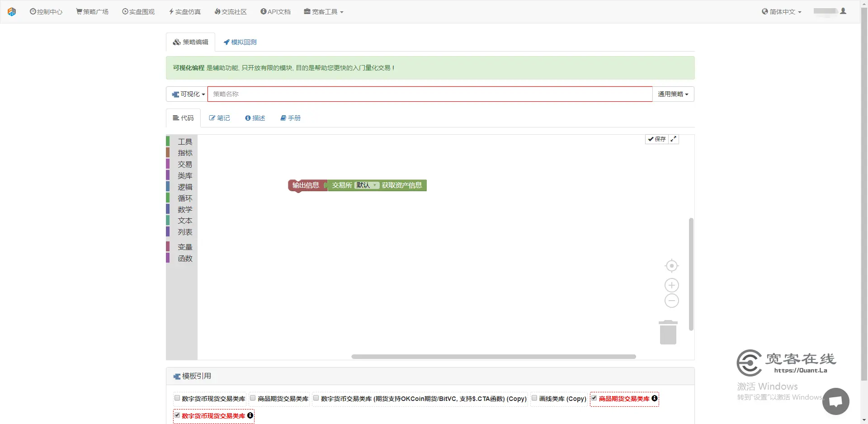Open the 可视化 editor mode dropdown
868x424 pixels.
pyautogui.click(x=187, y=94)
